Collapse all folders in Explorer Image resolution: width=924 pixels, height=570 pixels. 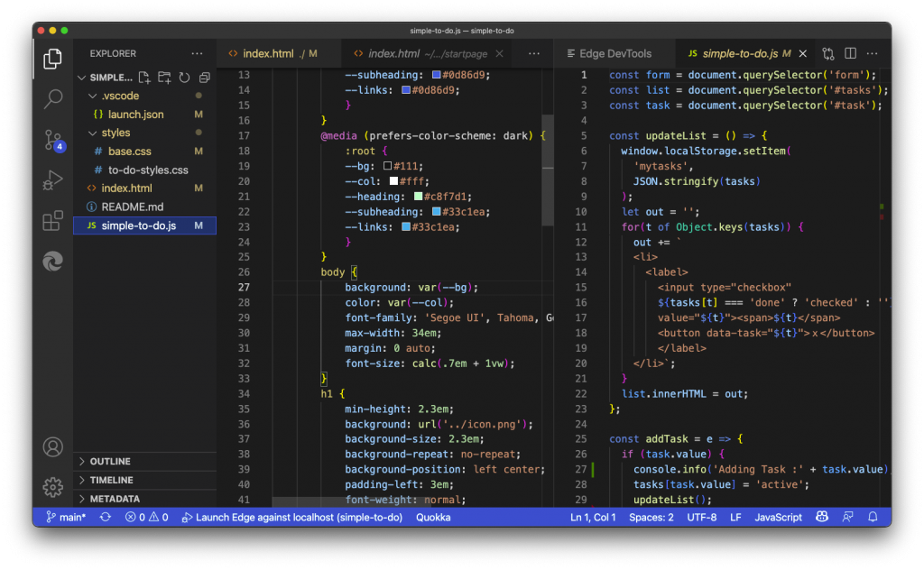(x=205, y=78)
